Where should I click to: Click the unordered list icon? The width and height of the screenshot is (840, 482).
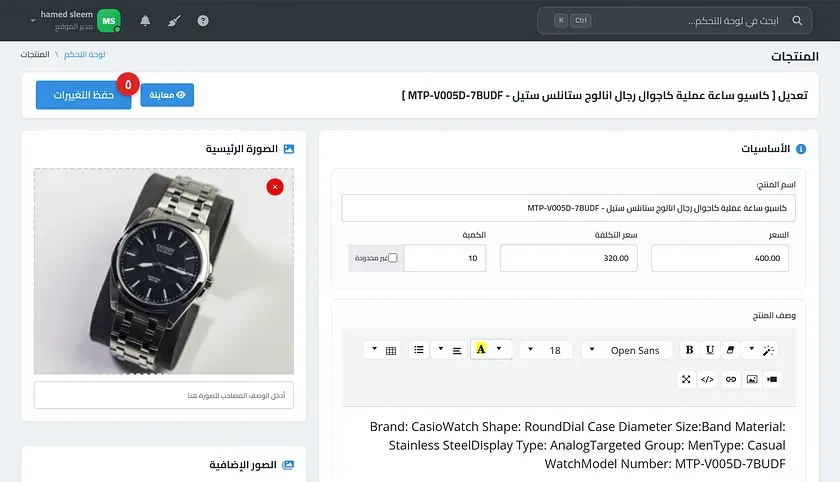(419, 350)
